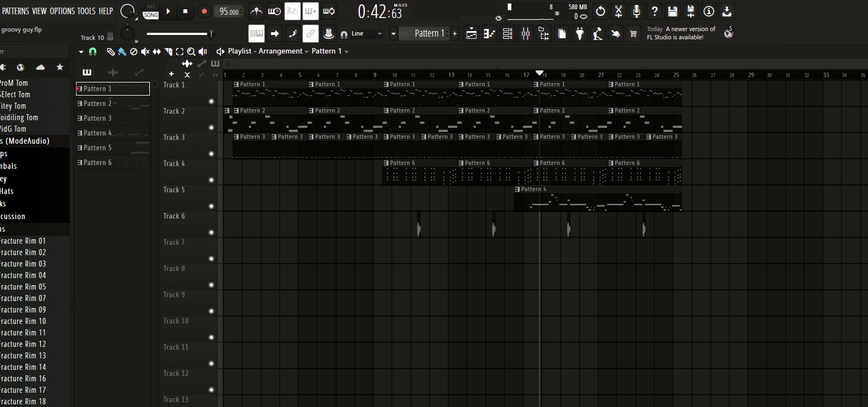Select the Mute tool speaker icon

145,51
